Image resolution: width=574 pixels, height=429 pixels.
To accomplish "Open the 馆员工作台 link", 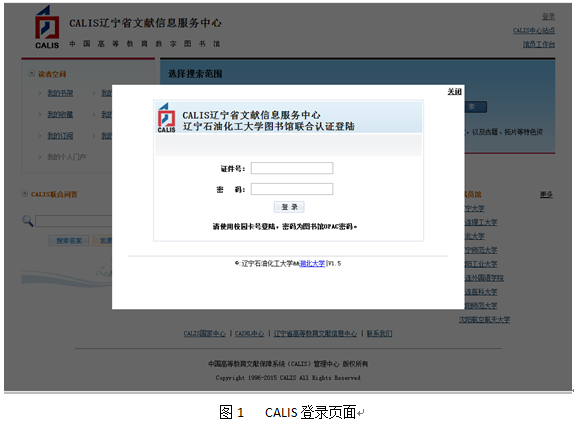I will click(538, 44).
